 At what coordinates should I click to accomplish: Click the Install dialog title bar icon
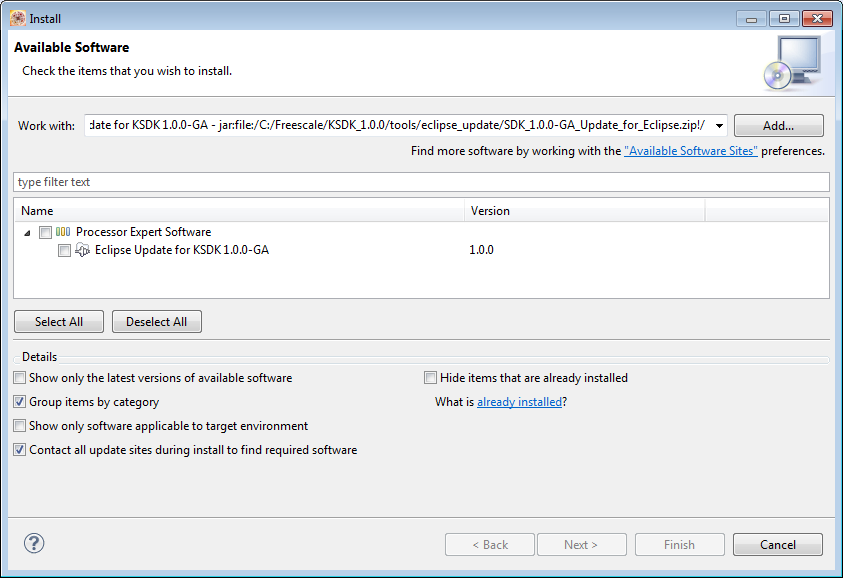tap(17, 18)
